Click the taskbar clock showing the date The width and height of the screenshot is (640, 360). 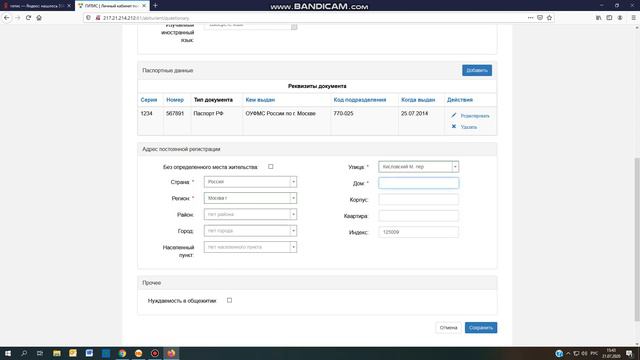pyautogui.click(x=611, y=353)
